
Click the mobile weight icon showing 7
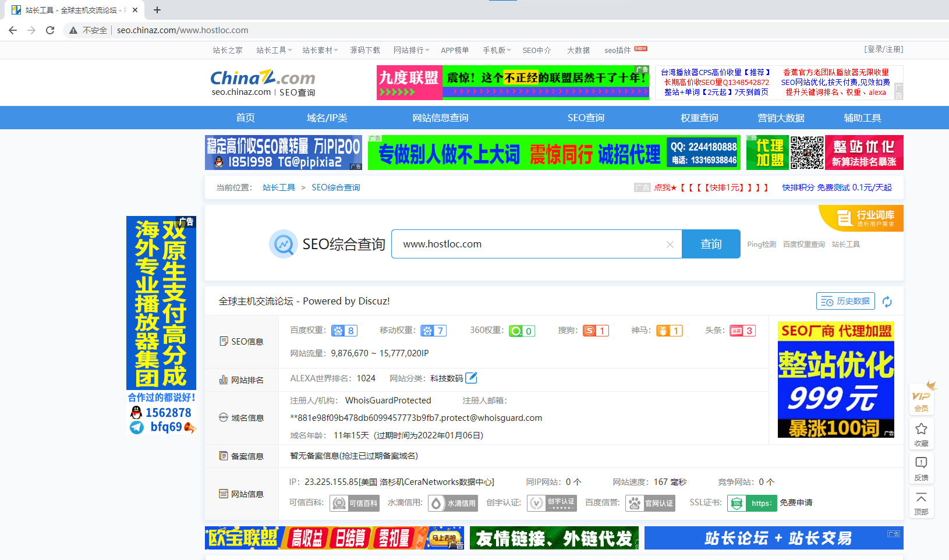(x=433, y=330)
